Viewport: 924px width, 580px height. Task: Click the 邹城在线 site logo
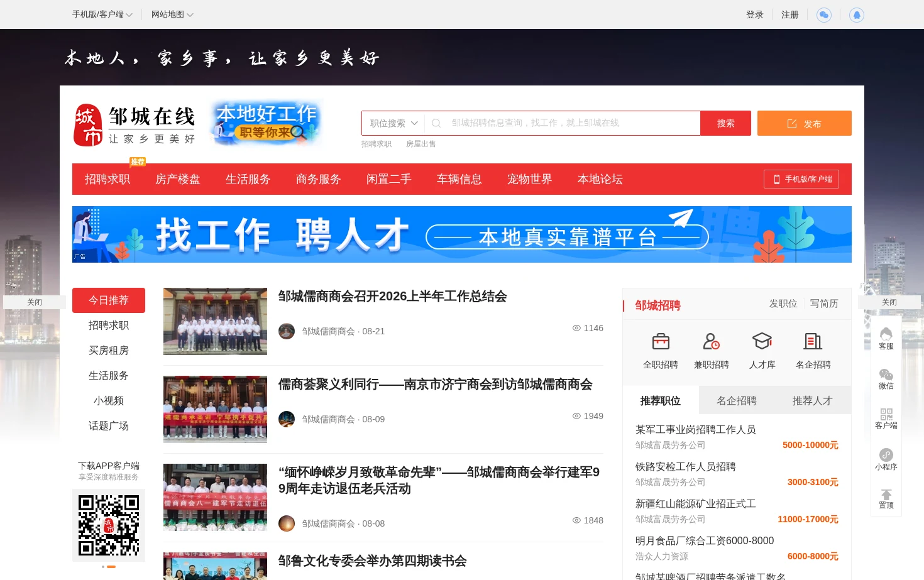135,125
